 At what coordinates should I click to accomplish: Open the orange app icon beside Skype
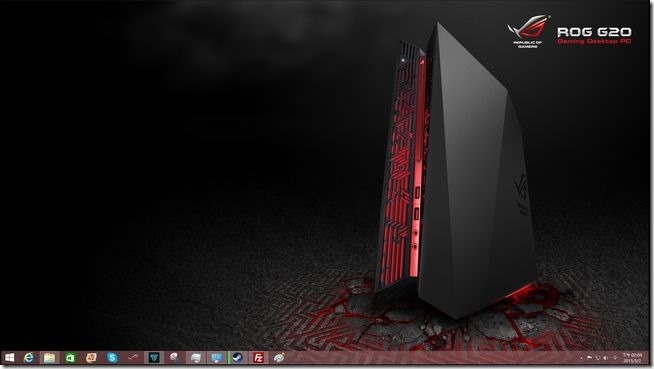pos(91,358)
